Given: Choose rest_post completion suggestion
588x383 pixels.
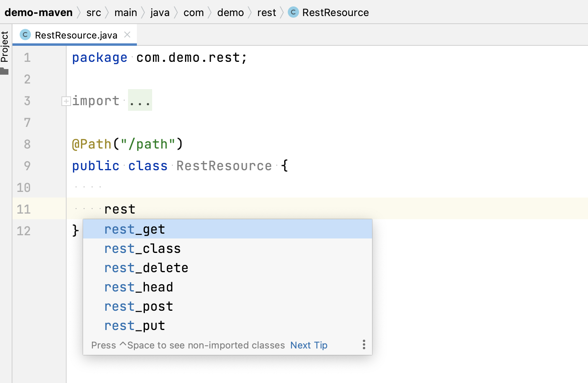Looking at the screenshot, I should [228, 306].
